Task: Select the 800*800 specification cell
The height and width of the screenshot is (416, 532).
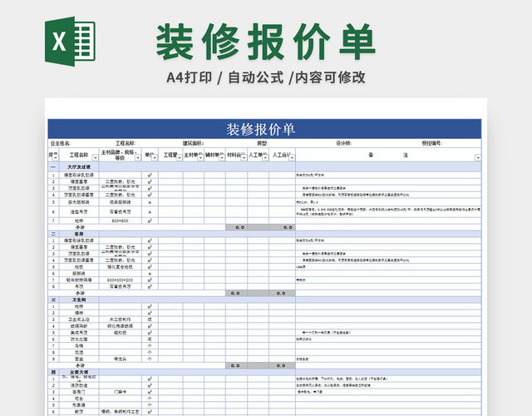Action: (120, 221)
